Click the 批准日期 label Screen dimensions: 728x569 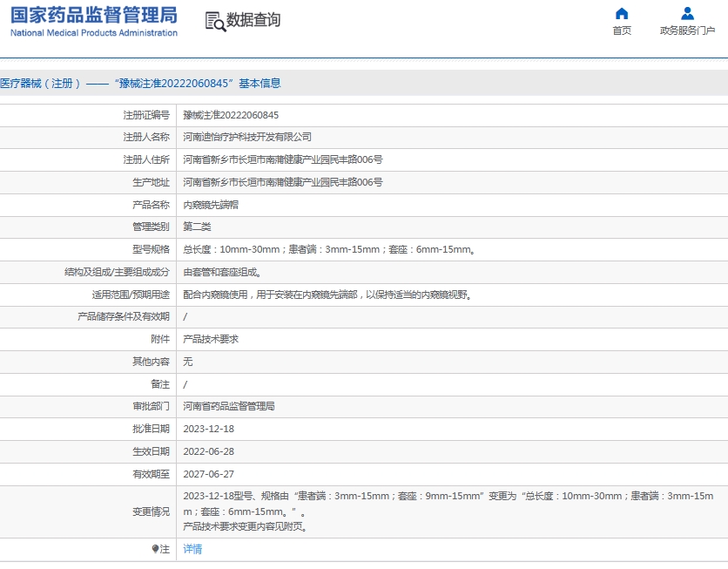(151, 430)
